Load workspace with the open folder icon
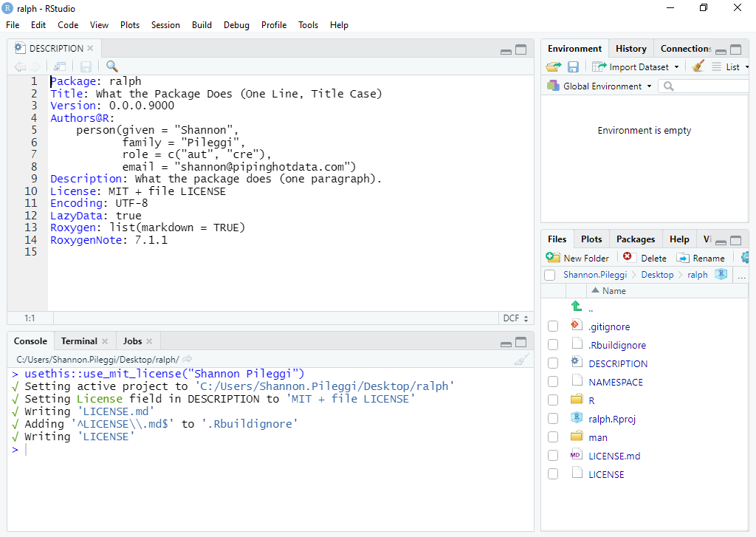 coord(554,66)
